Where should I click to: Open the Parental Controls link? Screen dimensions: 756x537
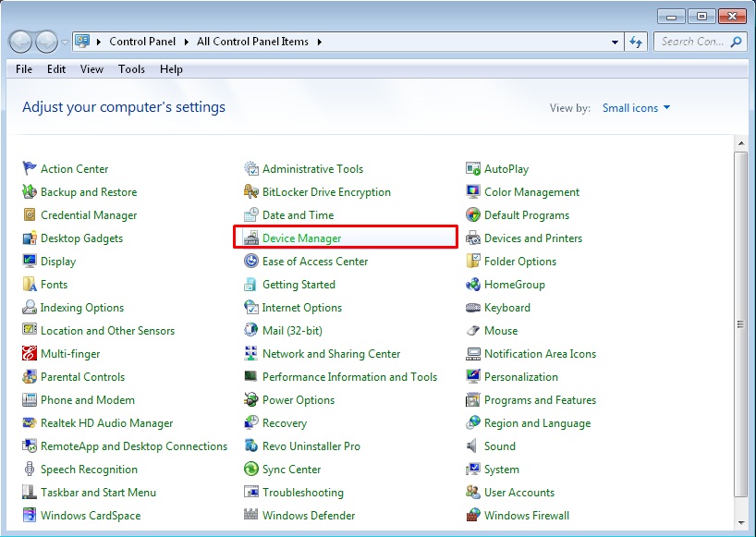coord(82,377)
